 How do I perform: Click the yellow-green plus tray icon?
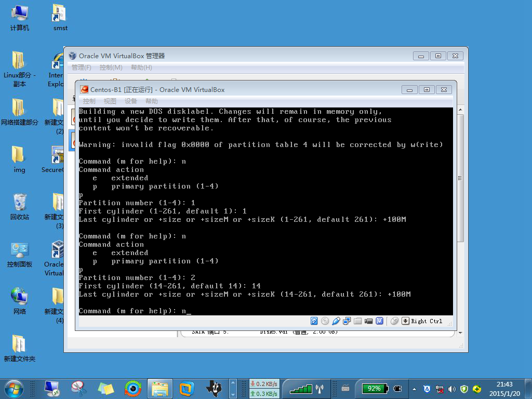477,389
